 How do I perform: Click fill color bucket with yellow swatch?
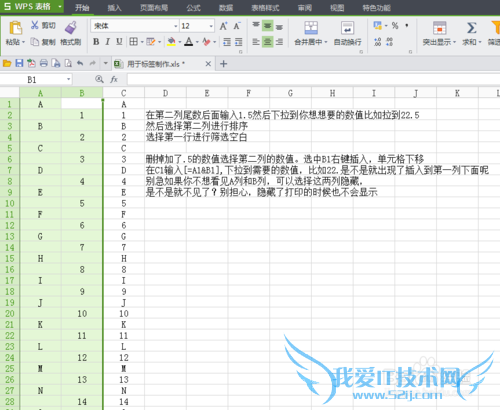[171, 42]
